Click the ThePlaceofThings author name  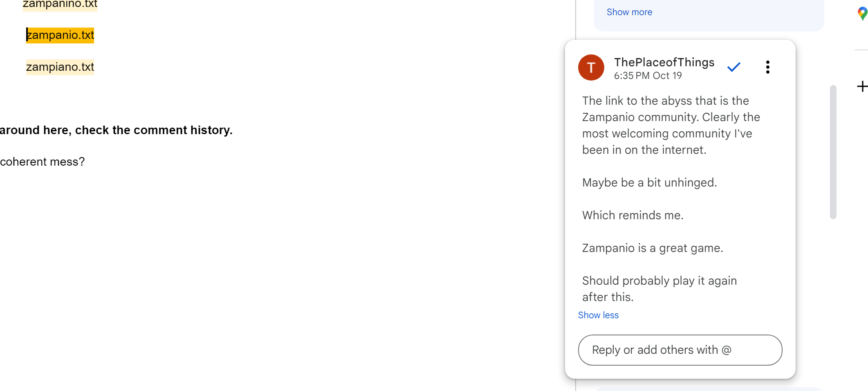click(664, 62)
